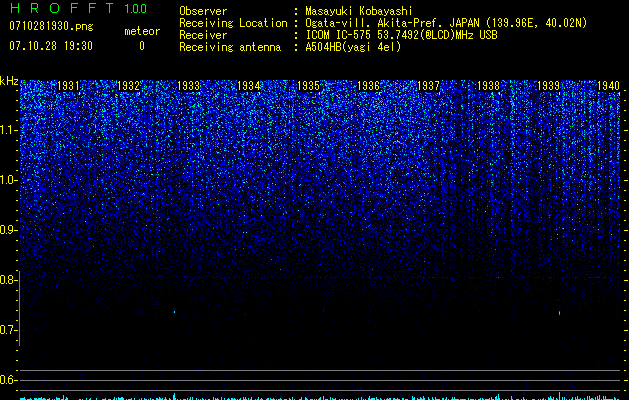The image size is (629, 400).
Task: Click the 1.0 kHz axis label
Action: coord(7,180)
